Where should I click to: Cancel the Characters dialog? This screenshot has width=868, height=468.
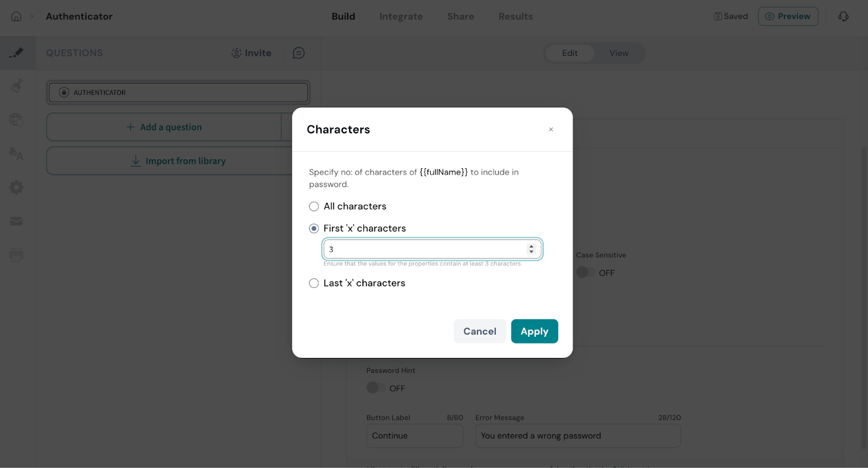coord(480,331)
